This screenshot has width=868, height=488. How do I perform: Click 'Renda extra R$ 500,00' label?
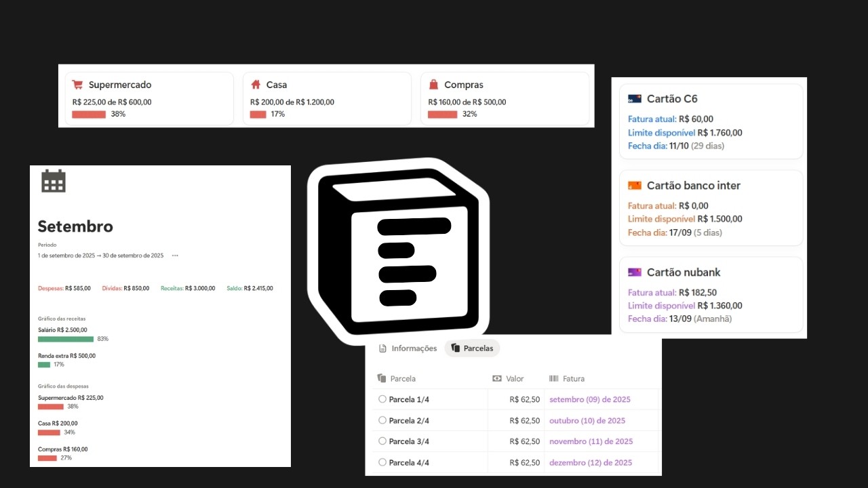66,356
